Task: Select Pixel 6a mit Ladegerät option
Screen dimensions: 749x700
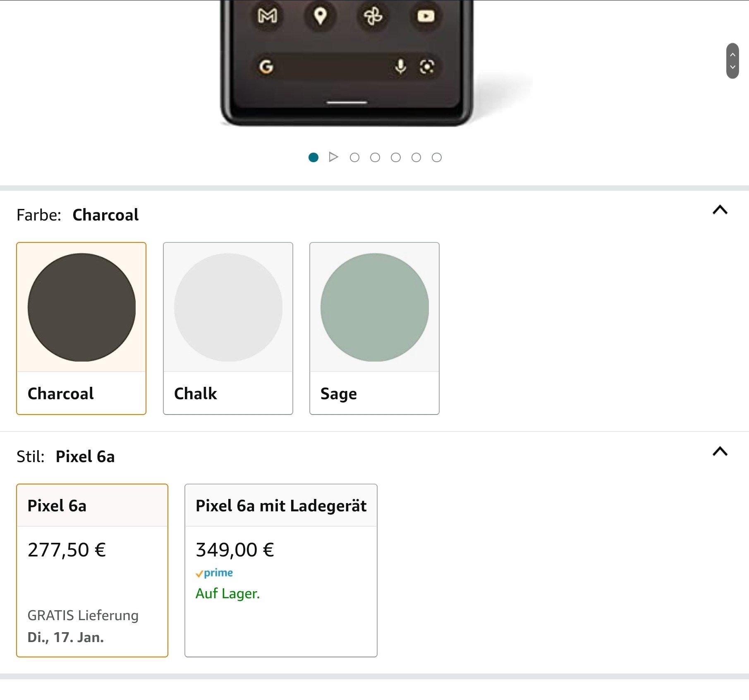Action: 281,570
